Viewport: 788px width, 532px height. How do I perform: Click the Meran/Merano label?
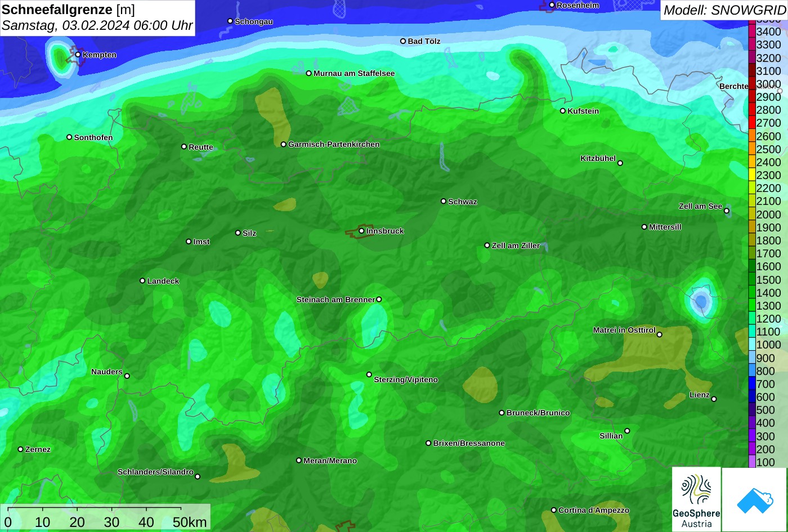[x=330, y=461]
